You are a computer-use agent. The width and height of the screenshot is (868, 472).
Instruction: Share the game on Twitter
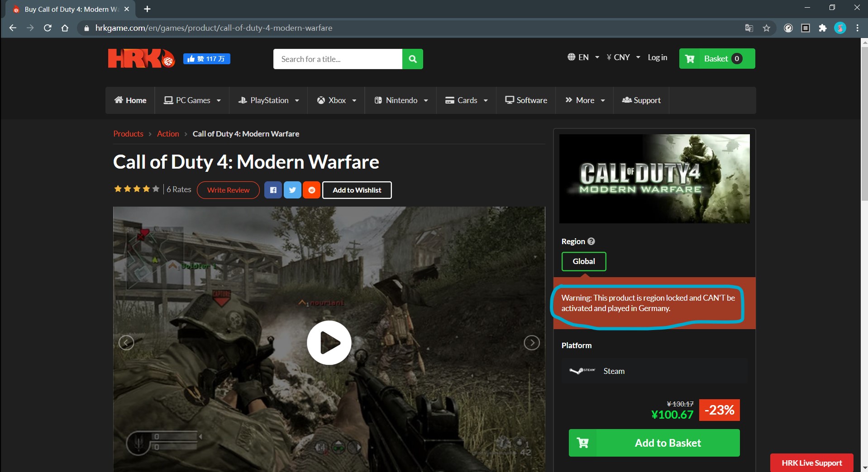pos(292,190)
